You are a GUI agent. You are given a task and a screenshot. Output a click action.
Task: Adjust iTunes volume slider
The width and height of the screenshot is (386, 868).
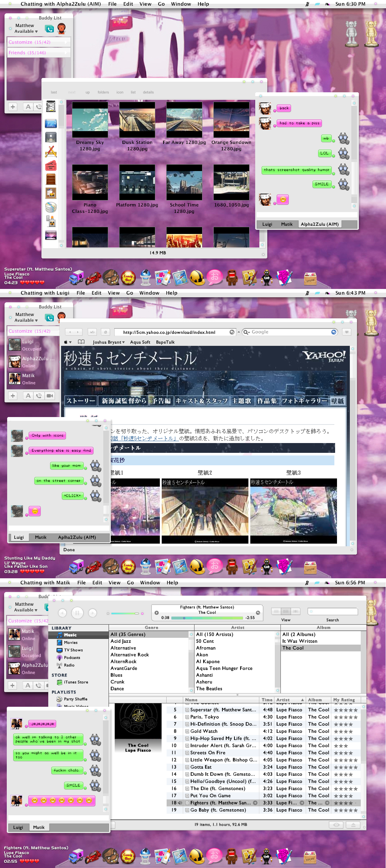[x=125, y=613]
